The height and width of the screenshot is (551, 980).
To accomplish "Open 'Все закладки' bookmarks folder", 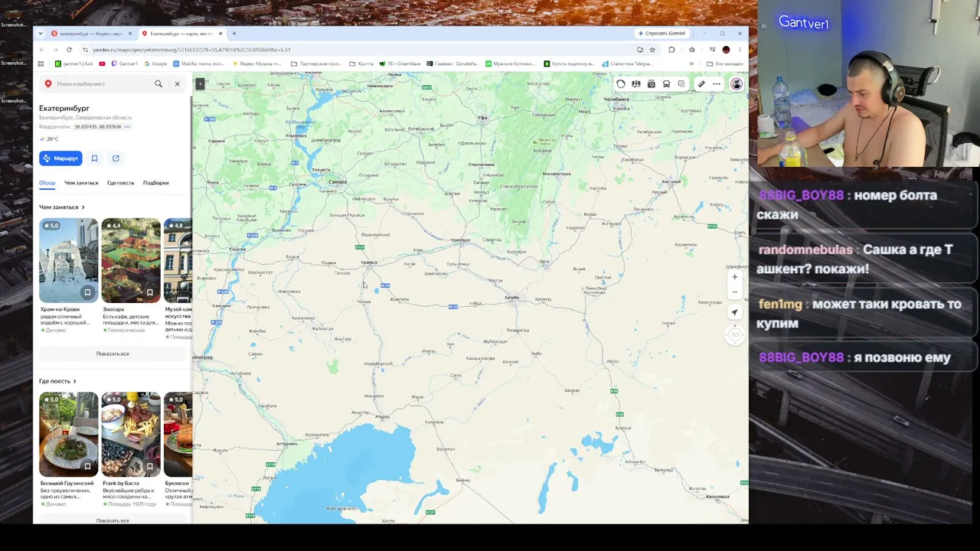I will 725,64.
